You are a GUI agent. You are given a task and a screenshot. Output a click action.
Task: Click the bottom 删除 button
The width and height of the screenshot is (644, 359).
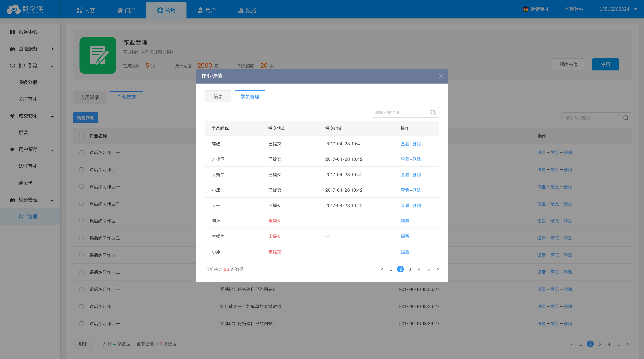pos(83,344)
